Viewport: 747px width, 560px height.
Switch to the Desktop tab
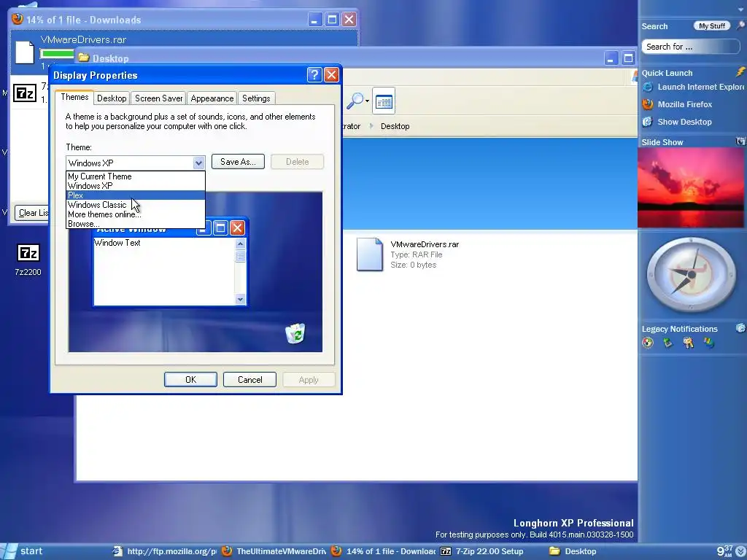(x=112, y=98)
